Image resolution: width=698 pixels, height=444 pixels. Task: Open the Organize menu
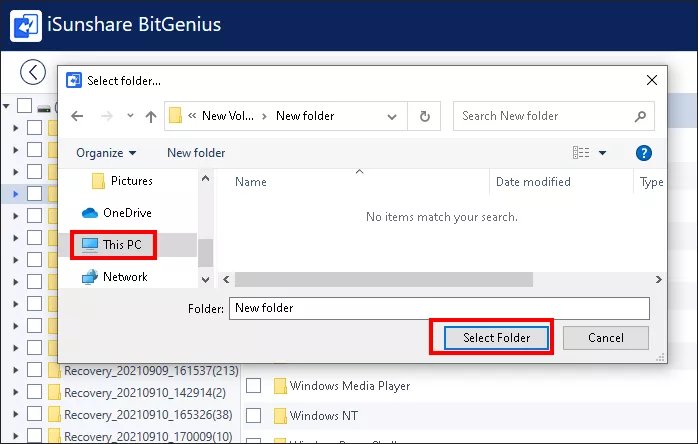pos(106,153)
